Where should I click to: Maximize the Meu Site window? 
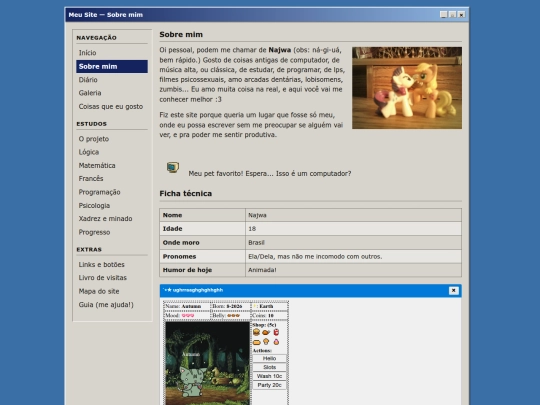453,14
